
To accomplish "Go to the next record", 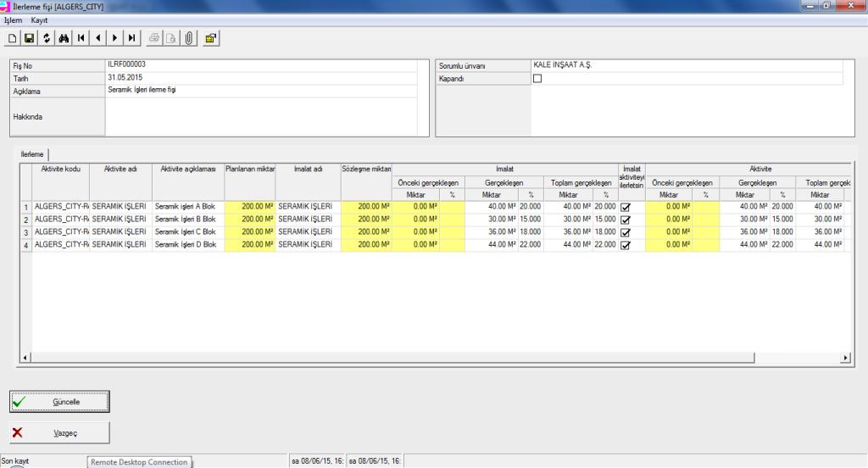I will click(114, 38).
